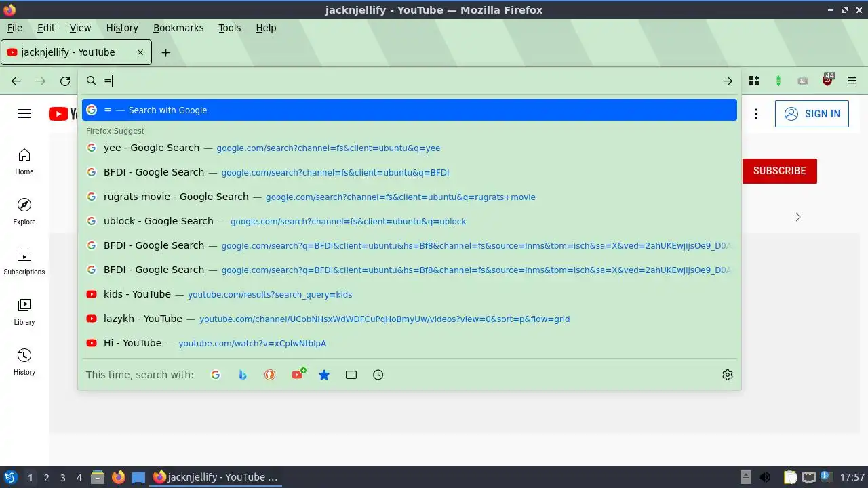Click the SIGN IN button
Viewport: 868px width, 488px height.
coord(812,114)
